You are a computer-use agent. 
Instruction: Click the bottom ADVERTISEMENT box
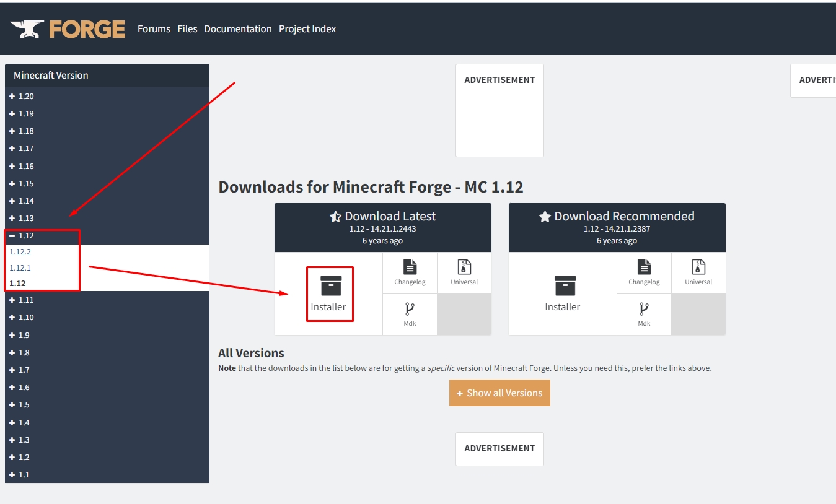[499, 449]
